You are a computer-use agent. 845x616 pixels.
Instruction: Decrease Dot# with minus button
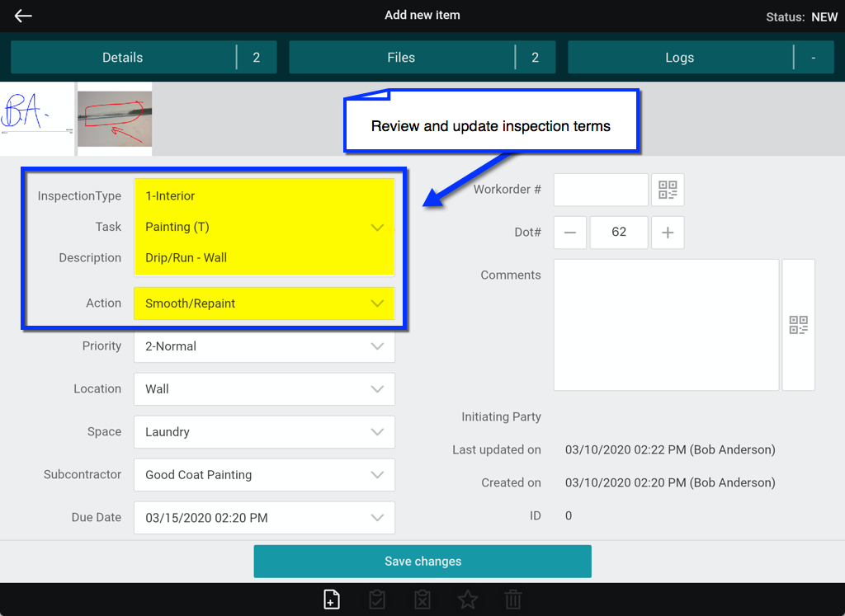569,233
